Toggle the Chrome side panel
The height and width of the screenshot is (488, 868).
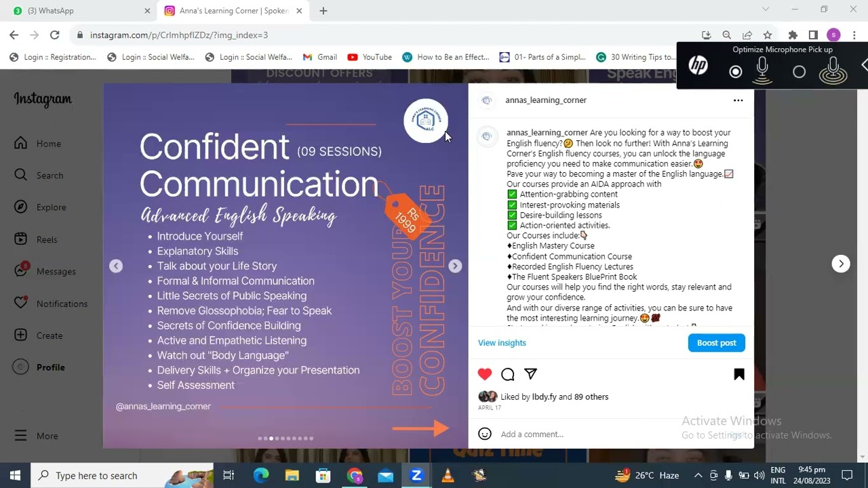point(813,35)
